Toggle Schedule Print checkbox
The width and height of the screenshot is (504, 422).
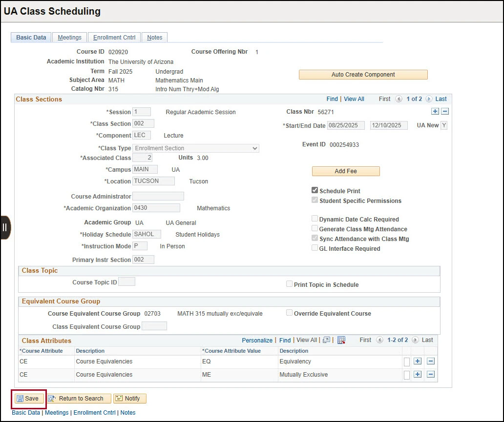click(315, 190)
